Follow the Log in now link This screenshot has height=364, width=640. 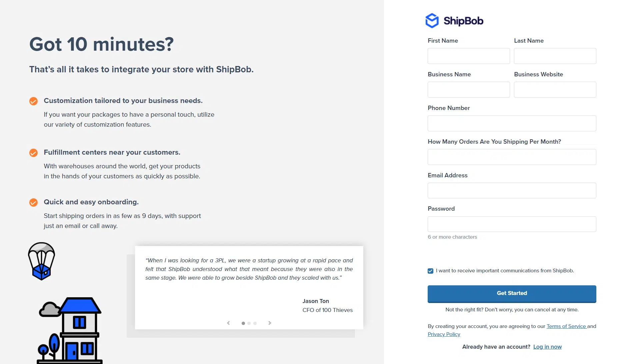(x=547, y=347)
